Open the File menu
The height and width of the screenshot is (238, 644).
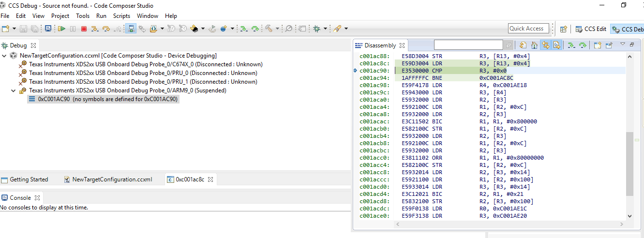point(5,16)
